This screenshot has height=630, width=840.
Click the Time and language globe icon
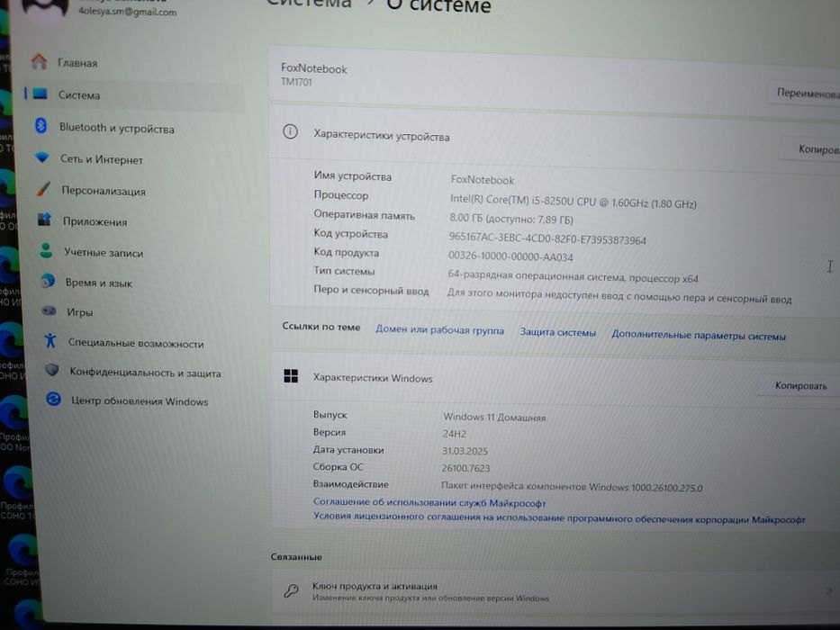[49, 280]
